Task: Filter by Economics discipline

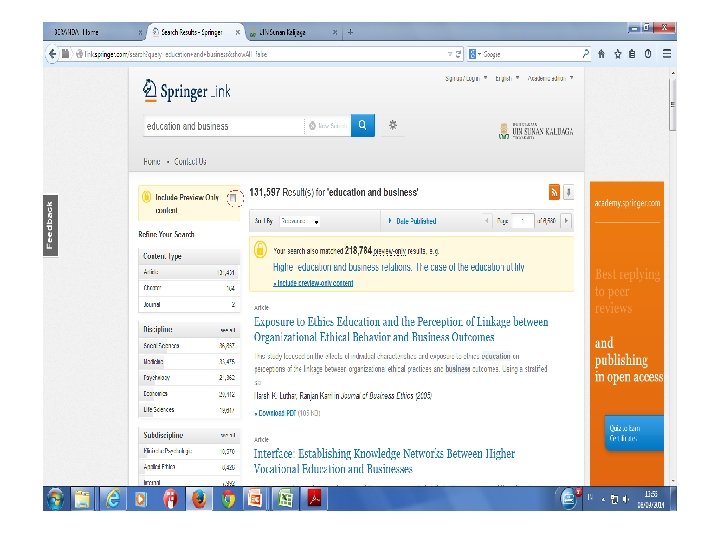Action: click(189, 394)
